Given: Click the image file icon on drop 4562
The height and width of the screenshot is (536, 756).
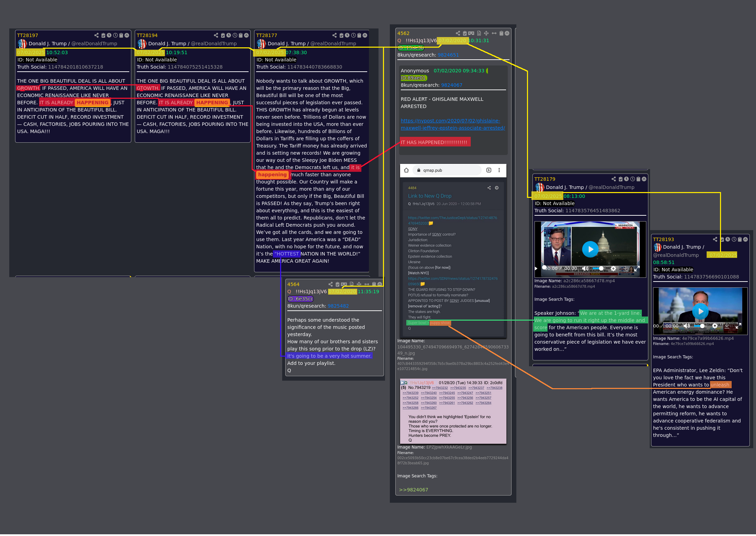Looking at the screenshot, I should point(479,33).
